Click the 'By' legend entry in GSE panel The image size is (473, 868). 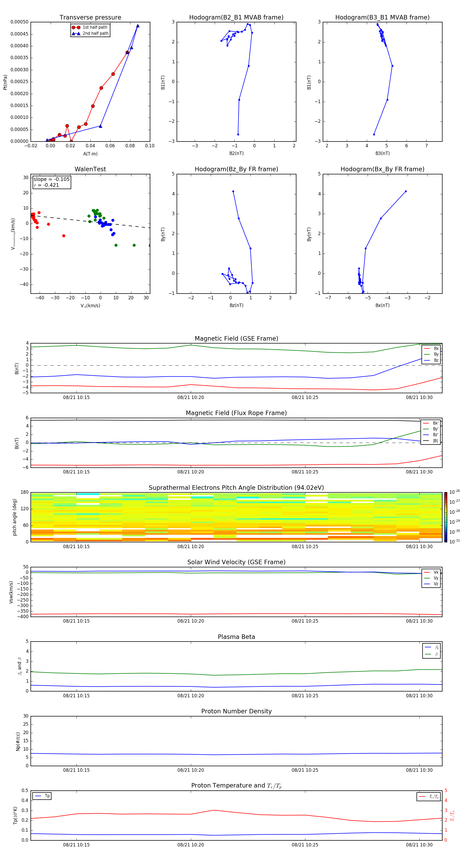pyautogui.click(x=431, y=354)
